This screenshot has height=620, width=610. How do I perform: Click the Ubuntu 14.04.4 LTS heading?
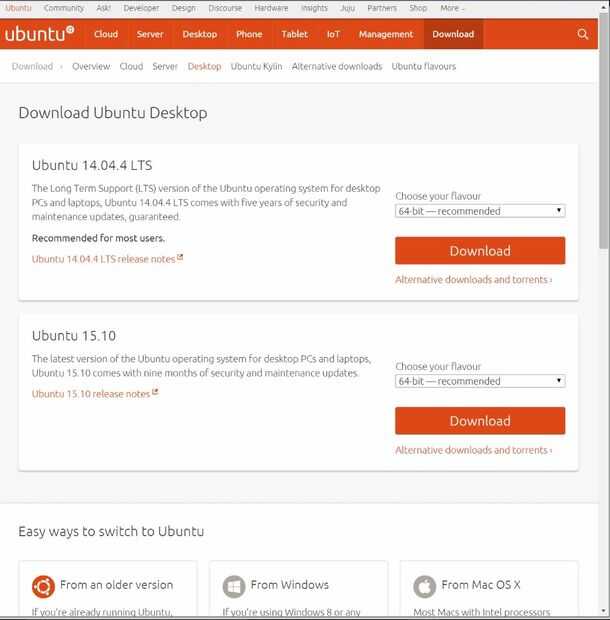pos(92,165)
